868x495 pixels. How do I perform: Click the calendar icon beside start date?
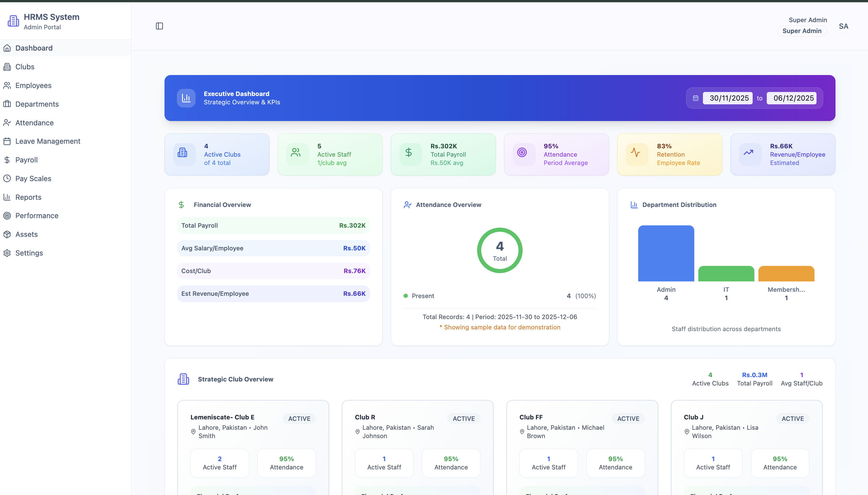[x=695, y=98]
